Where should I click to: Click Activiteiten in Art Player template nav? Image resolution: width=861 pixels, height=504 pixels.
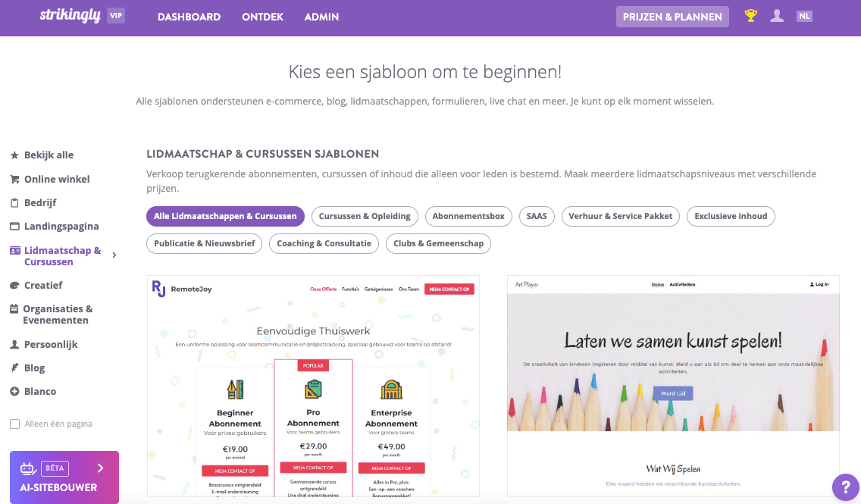pyautogui.click(x=682, y=284)
